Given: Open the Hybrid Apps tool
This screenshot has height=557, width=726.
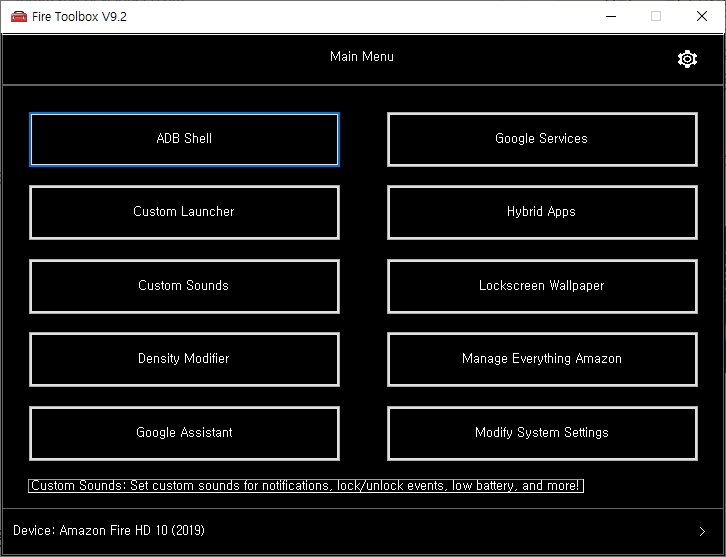Looking at the screenshot, I should (542, 213).
